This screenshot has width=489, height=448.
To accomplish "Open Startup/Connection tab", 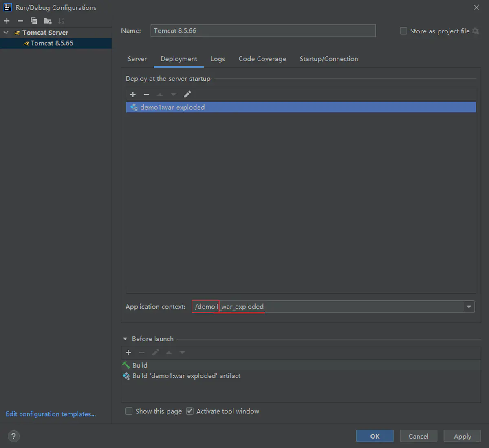I will (329, 59).
